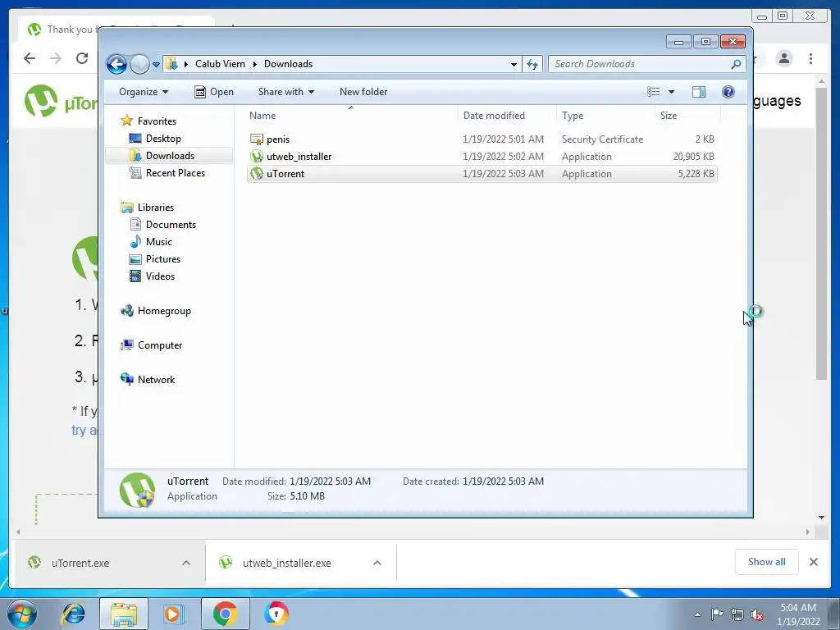Open Windows Explorer taskbar icon
Viewport: 840px width, 630px height.
(x=124, y=614)
